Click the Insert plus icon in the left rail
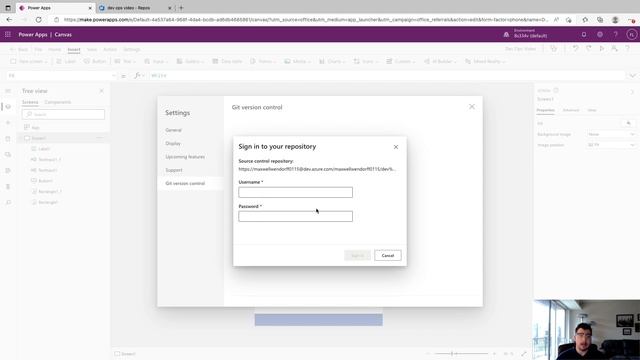This screenshot has height=360, width=640. point(8,122)
